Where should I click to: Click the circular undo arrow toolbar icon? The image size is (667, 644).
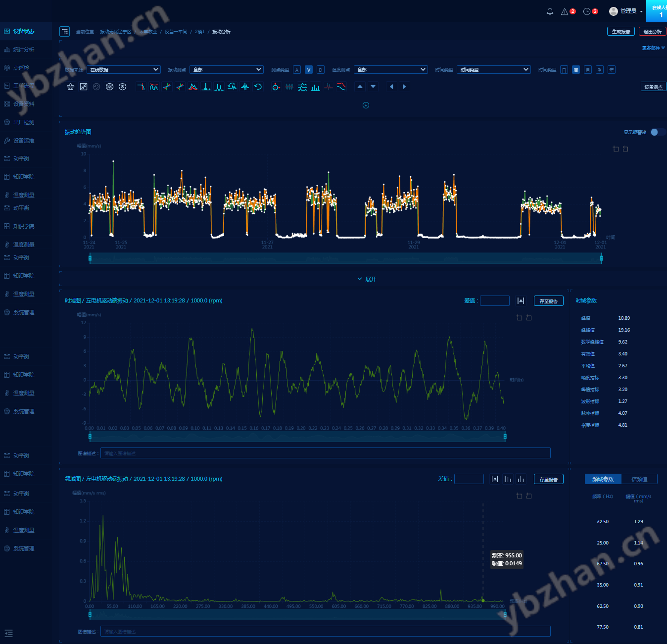(258, 87)
